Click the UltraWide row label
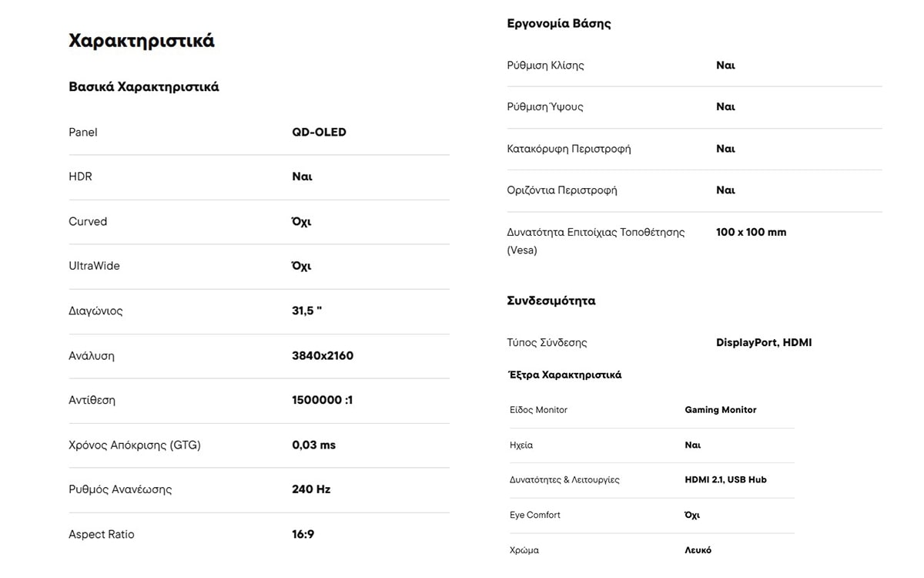 click(94, 266)
